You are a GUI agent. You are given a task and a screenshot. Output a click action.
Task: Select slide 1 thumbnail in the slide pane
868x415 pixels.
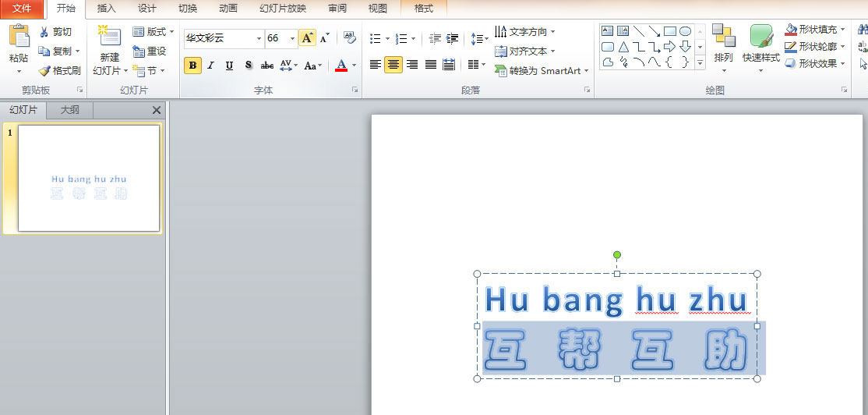(89, 178)
